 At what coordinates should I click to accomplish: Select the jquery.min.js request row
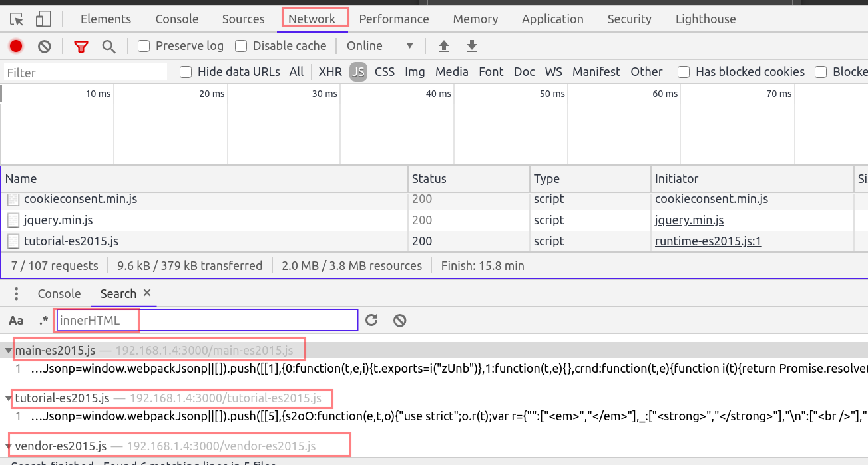(434, 220)
